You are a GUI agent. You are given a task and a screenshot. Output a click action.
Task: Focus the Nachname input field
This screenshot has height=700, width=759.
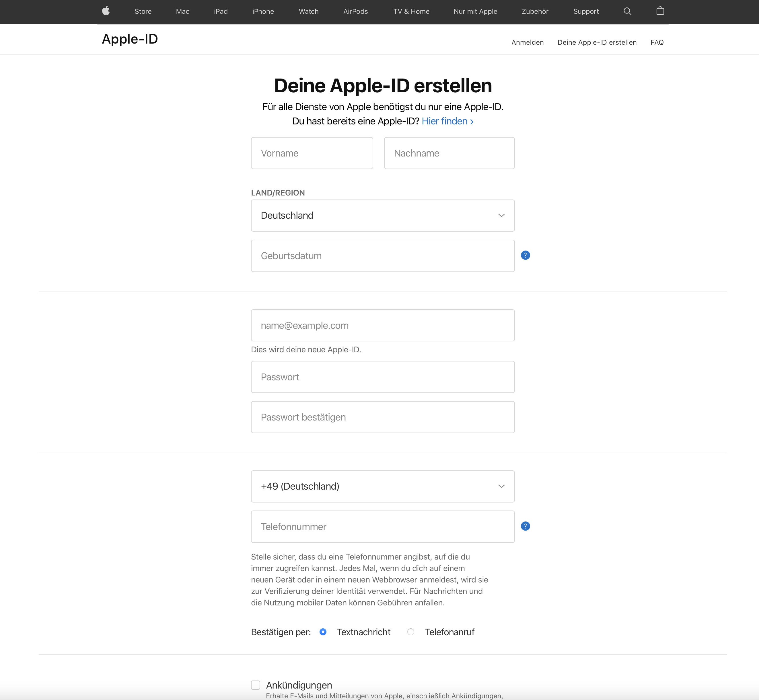(x=449, y=153)
